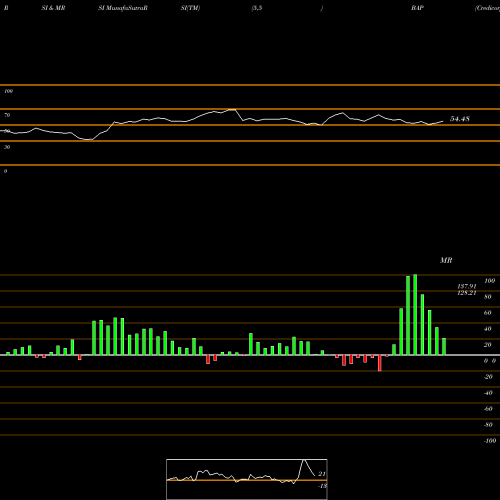Click the RSI value label 54.48
The width and height of the screenshot is (500, 500).
click(460, 119)
